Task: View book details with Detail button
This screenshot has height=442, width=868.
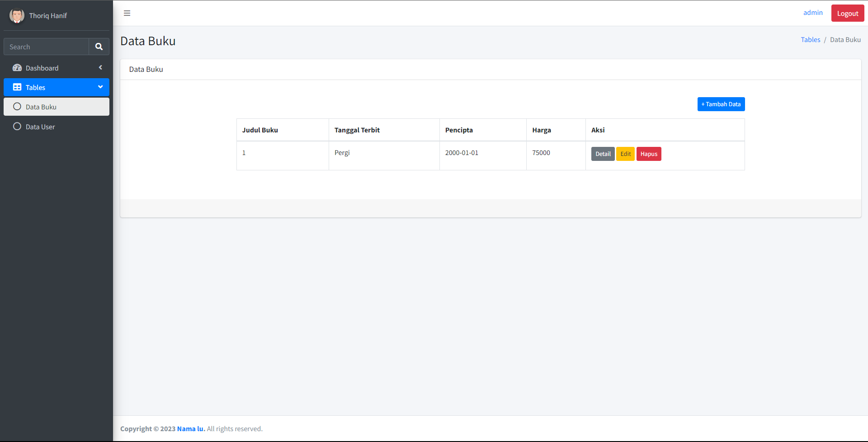Action: tap(603, 154)
